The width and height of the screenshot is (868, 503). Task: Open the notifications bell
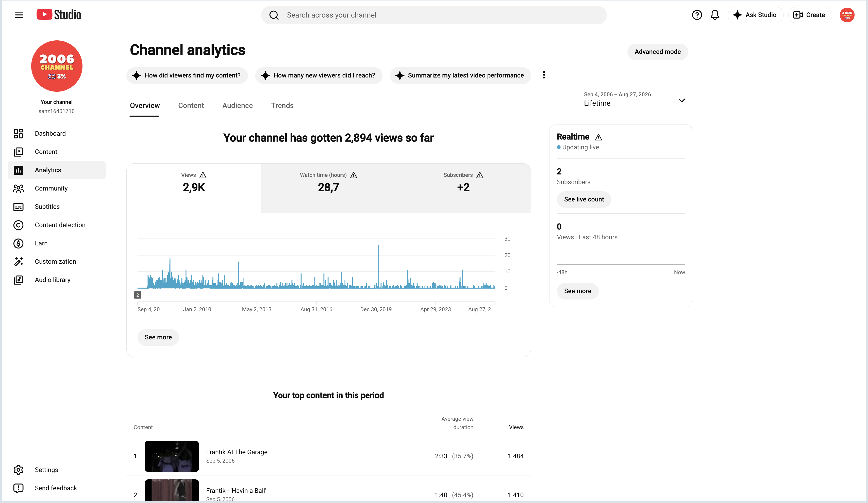point(715,15)
